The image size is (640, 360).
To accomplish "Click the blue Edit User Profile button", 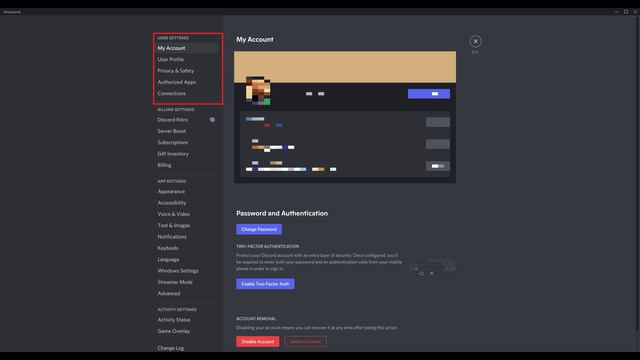I will tap(429, 94).
